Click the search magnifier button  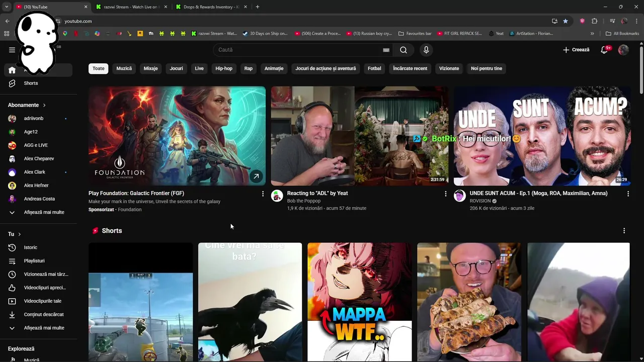click(x=404, y=50)
